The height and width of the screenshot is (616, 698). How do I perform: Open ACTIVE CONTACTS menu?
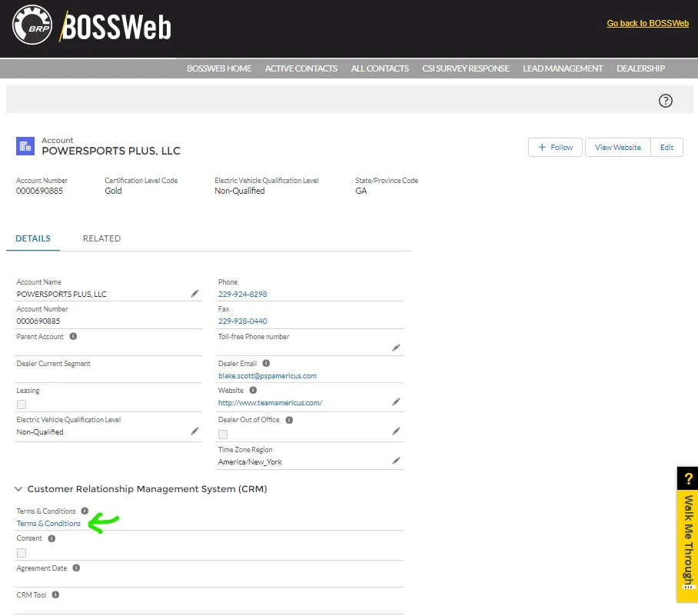click(x=301, y=68)
